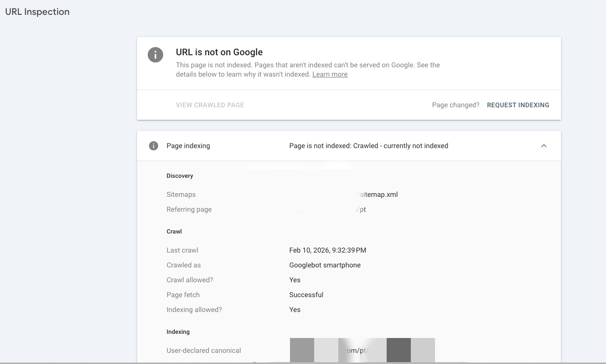Click the Indexing section heading
Image resolution: width=606 pixels, height=364 pixels.
pyautogui.click(x=178, y=332)
